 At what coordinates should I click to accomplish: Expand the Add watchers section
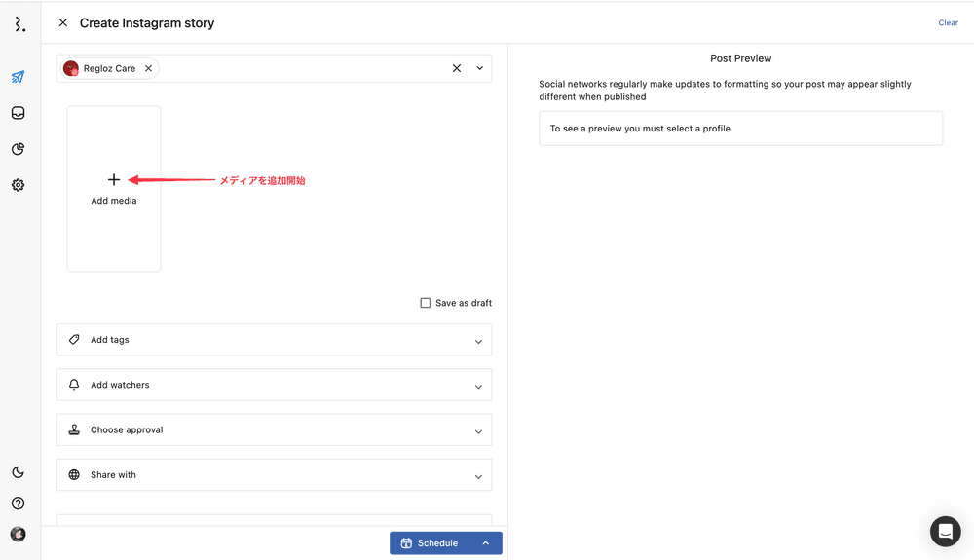(x=274, y=385)
